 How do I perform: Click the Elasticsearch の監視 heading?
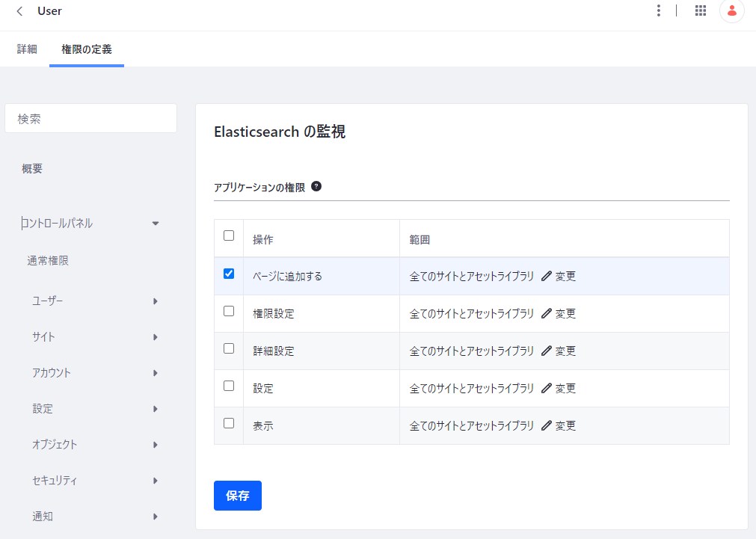pos(280,132)
